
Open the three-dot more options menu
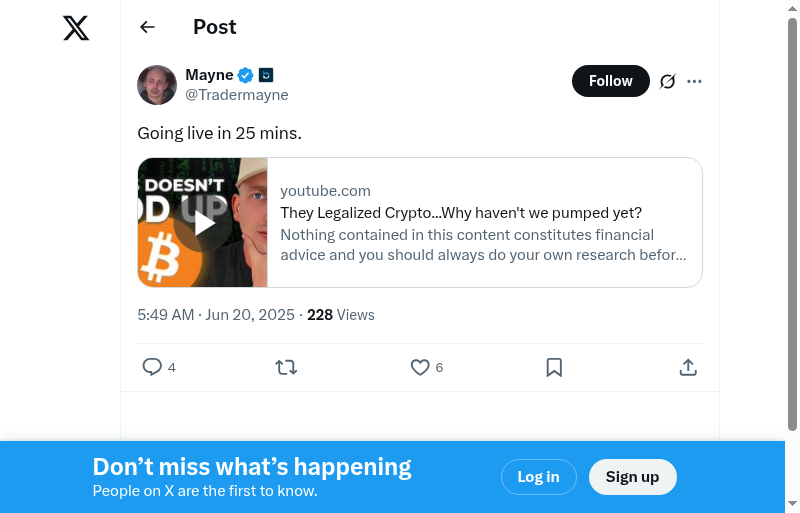coord(695,81)
